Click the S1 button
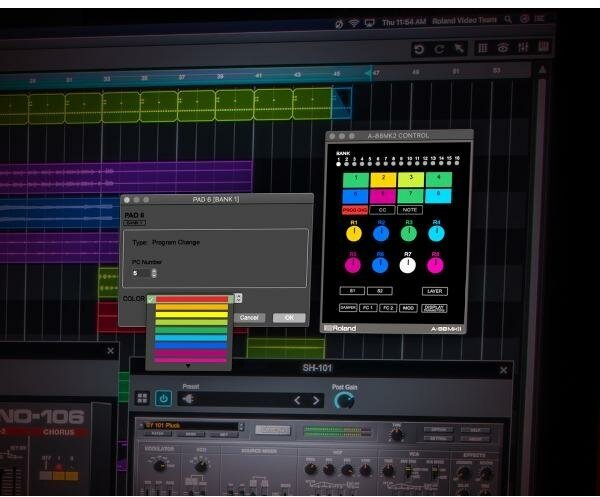The height and width of the screenshot is (497, 600). pyautogui.click(x=352, y=291)
